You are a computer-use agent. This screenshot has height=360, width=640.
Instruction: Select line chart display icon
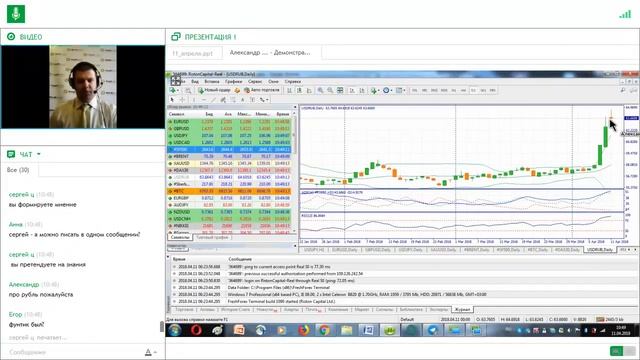tap(309, 90)
